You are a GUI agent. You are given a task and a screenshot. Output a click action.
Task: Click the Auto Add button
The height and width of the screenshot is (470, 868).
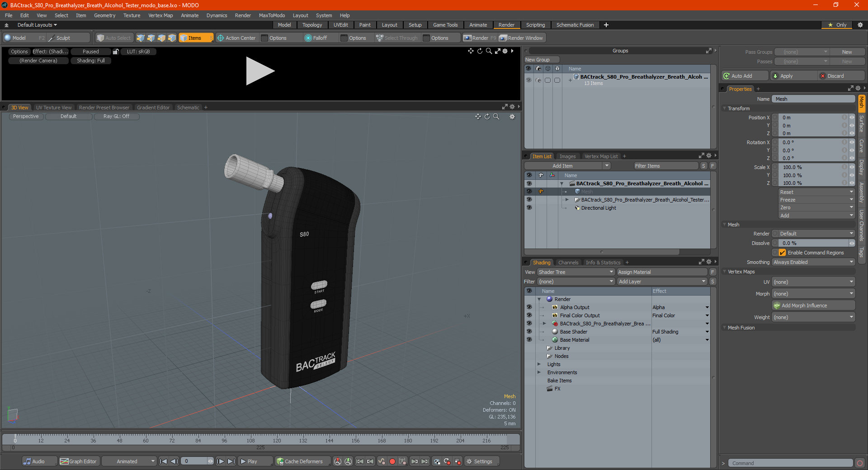[745, 76]
